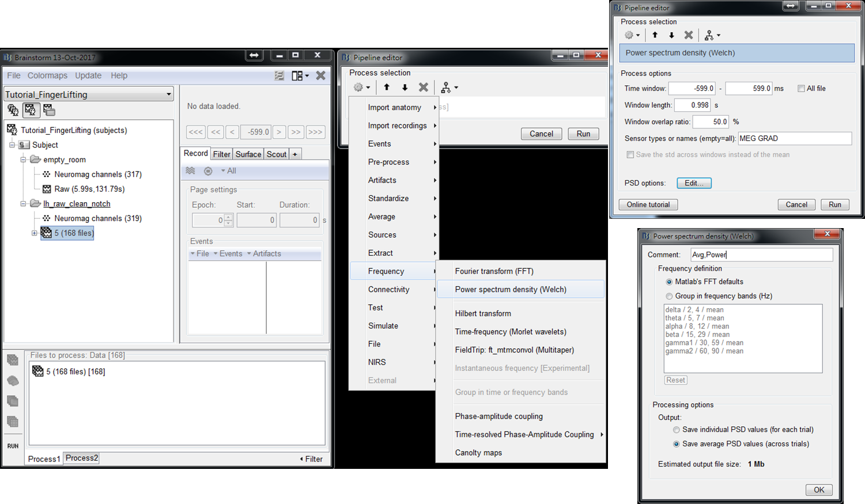Switch to the Filter tab

[x=222, y=154]
